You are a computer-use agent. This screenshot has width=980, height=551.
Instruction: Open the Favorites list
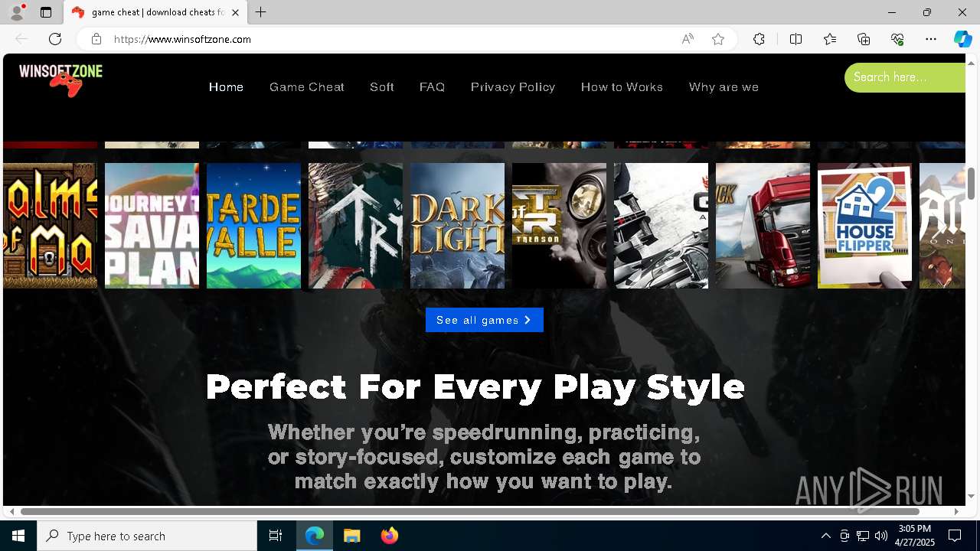click(x=830, y=39)
